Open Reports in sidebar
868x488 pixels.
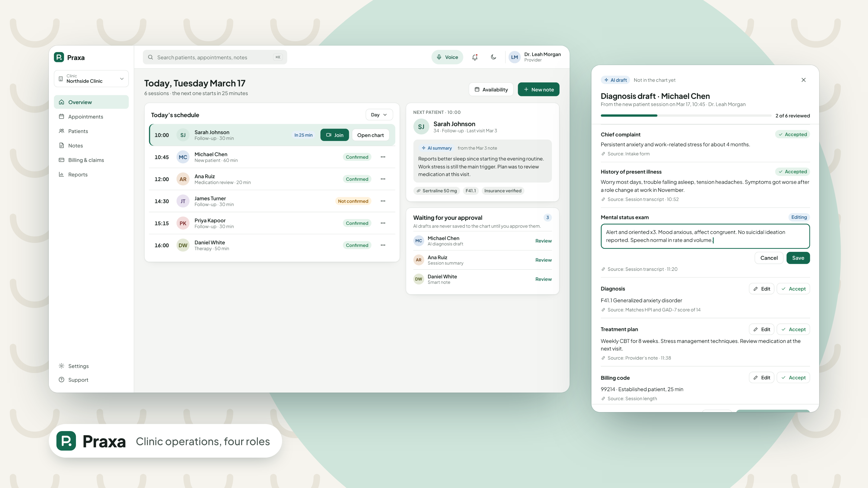(x=91, y=174)
